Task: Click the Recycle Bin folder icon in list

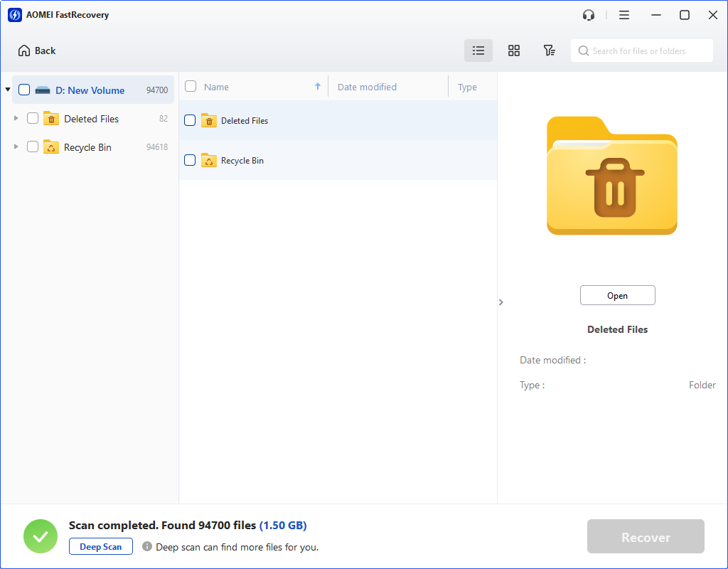Action: point(209,161)
